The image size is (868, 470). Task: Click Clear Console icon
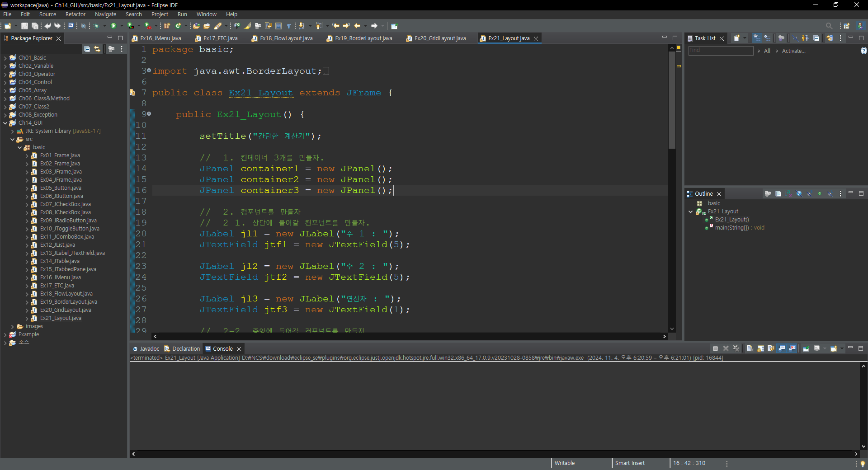click(x=749, y=348)
